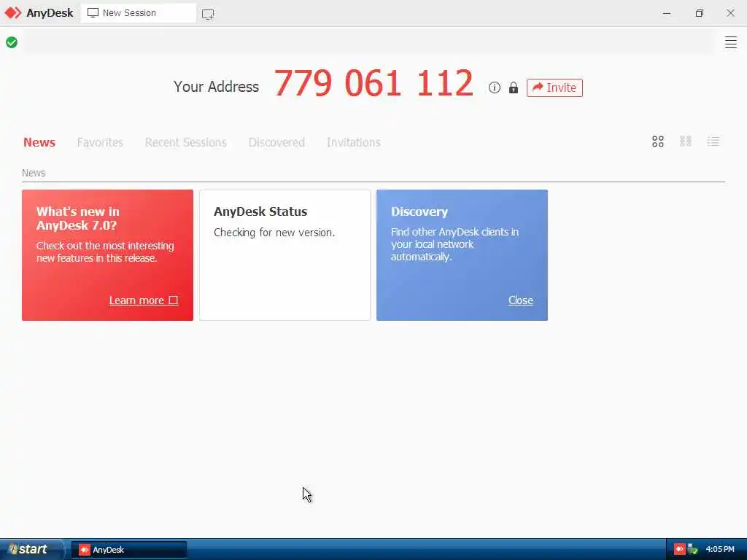Open the Favorites tab

point(100,142)
